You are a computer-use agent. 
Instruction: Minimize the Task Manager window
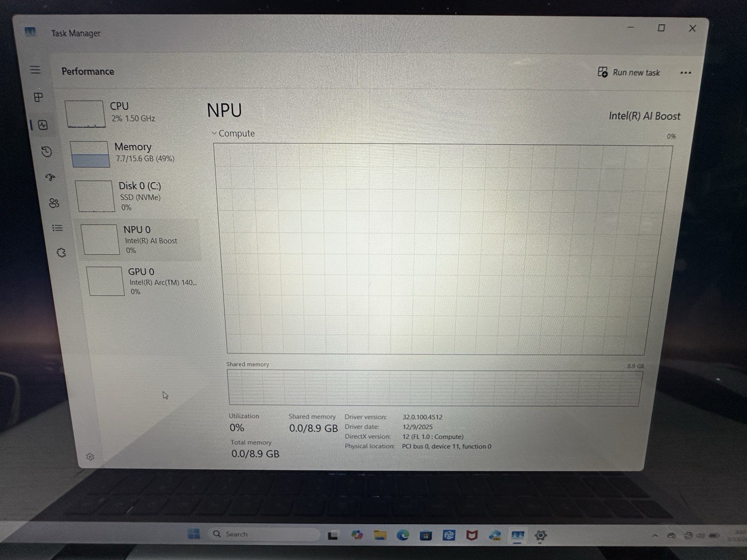[631, 28]
